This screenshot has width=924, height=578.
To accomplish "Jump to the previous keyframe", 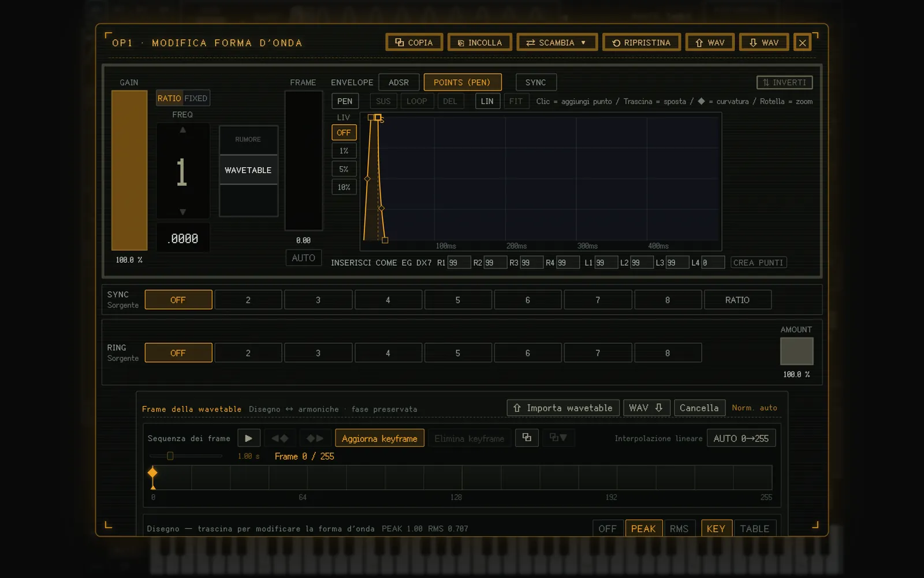I will click(280, 438).
